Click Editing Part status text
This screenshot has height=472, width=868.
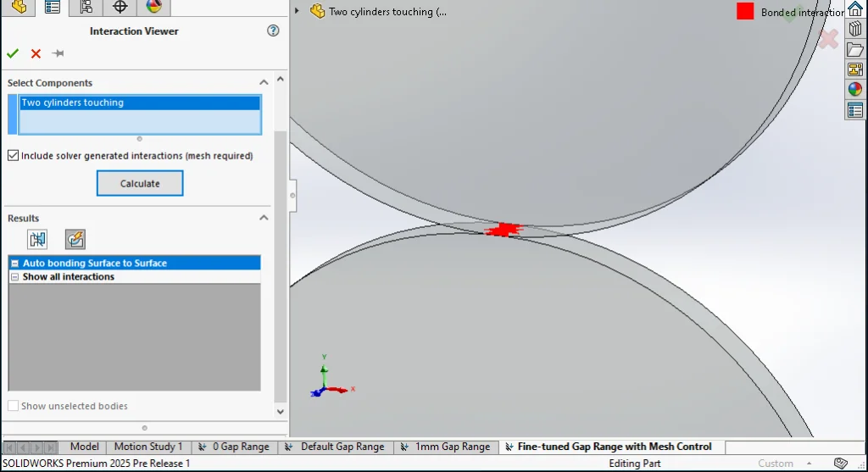point(634,464)
